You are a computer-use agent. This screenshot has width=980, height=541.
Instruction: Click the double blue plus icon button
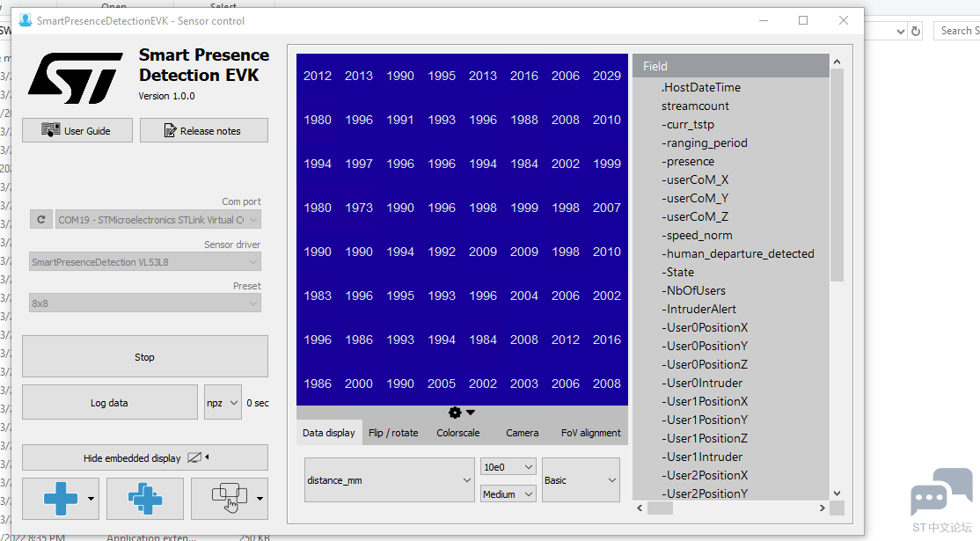point(145,499)
